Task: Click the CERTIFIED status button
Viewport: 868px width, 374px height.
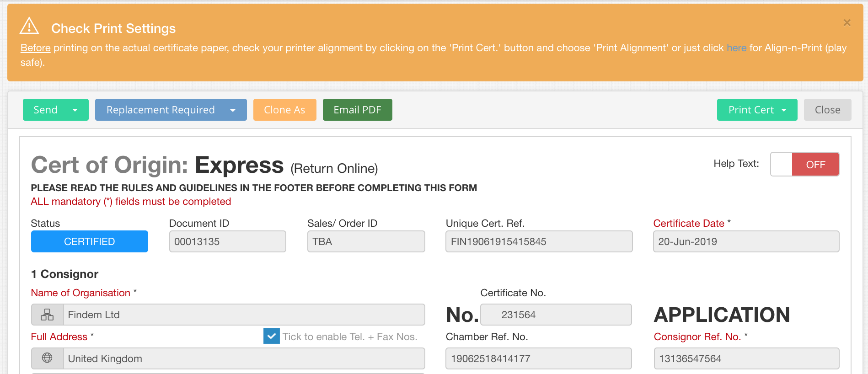Action: pyautogui.click(x=90, y=241)
